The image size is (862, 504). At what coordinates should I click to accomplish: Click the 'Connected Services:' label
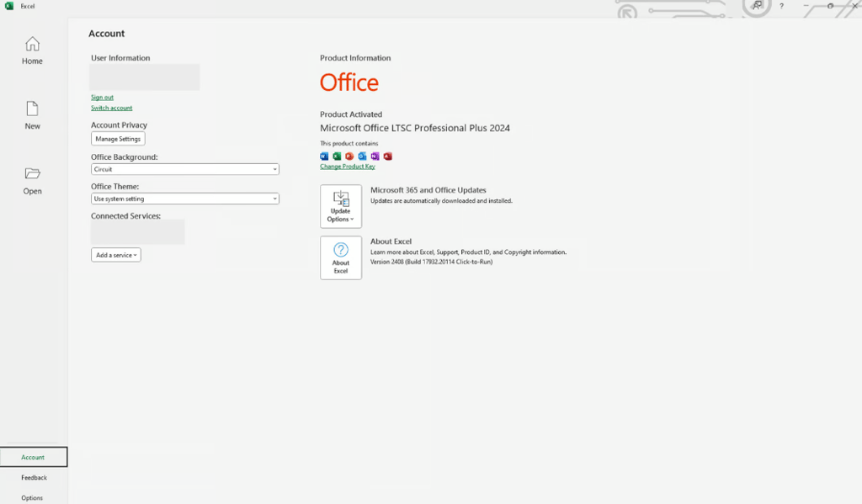tap(126, 216)
